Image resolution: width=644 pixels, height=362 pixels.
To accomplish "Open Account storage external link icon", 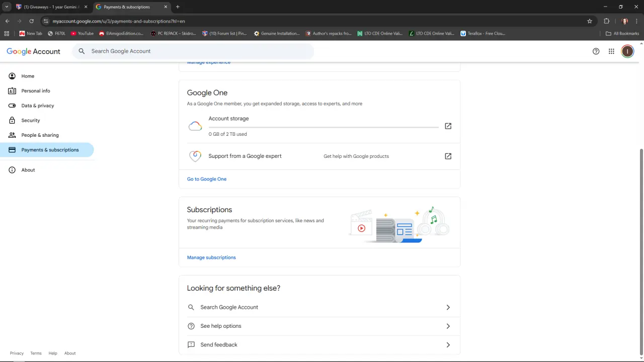I will tap(448, 126).
